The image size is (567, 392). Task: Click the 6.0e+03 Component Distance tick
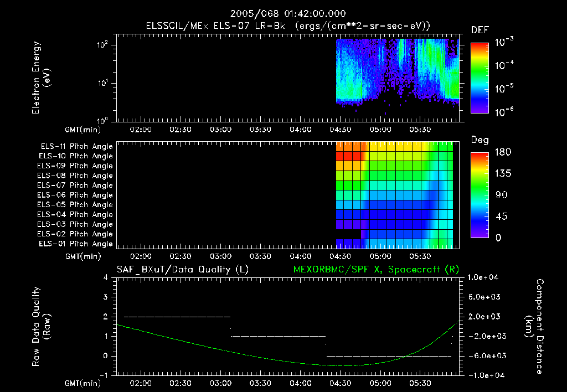[484, 297]
